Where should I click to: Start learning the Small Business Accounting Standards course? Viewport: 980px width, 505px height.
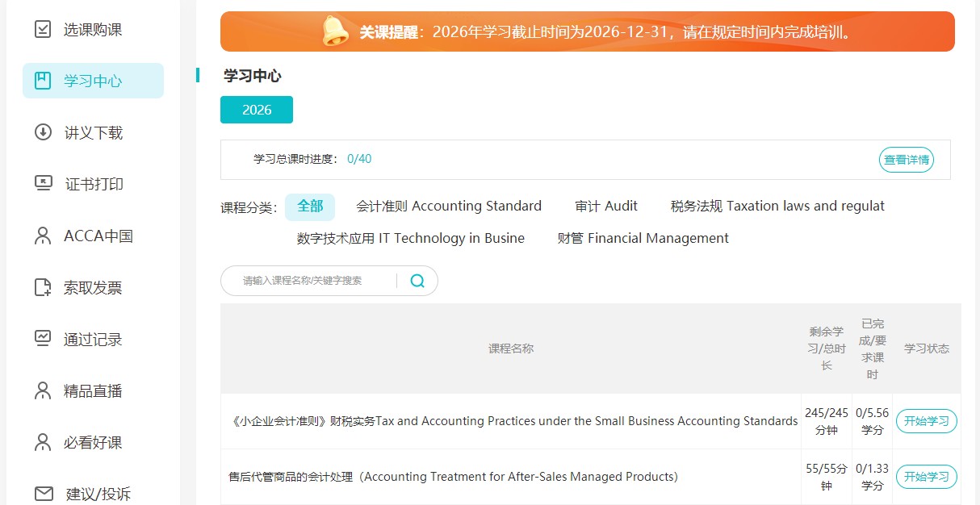click(926, 421)
